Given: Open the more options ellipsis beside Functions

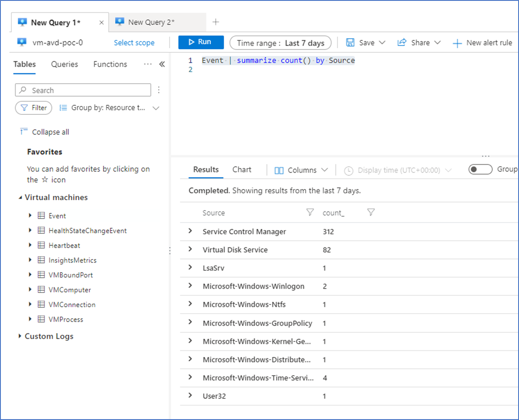Looking at the screenshot, I should 148,64.
